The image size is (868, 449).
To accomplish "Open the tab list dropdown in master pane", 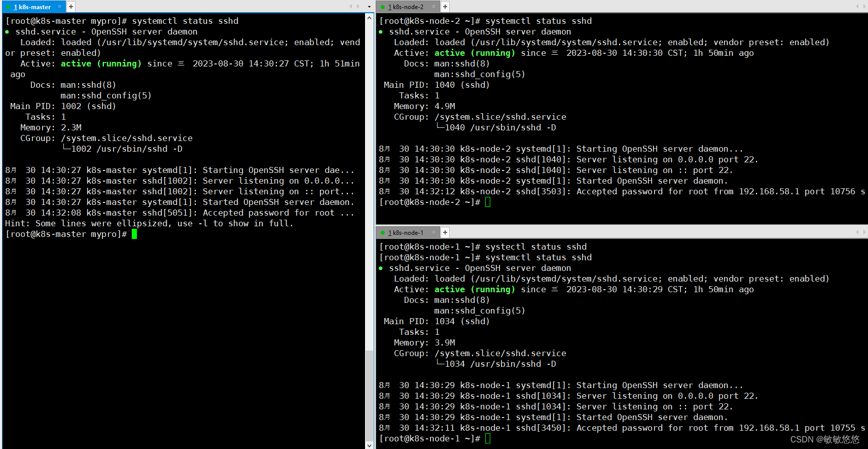I will click(369, 7).
